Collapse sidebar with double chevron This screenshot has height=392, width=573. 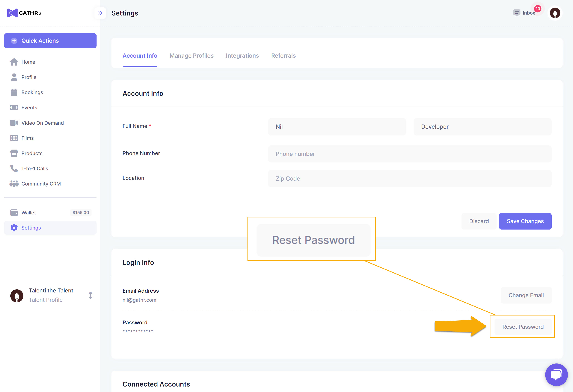[x=100, y=13]
